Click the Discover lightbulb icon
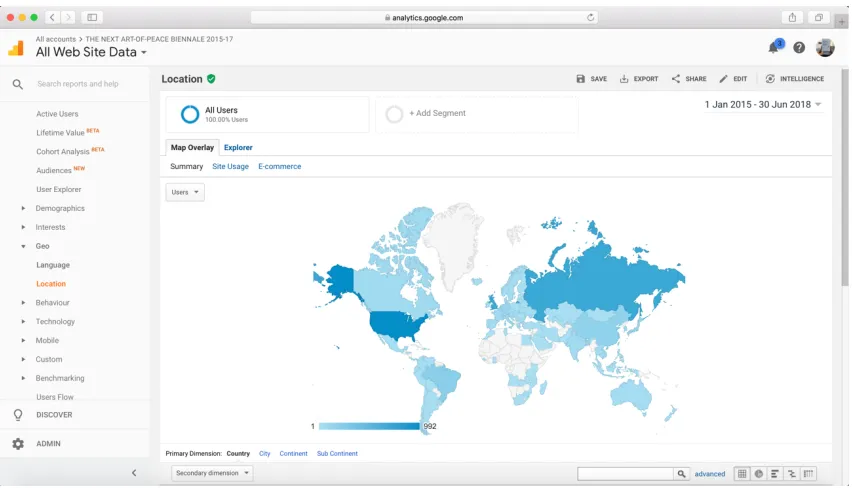Screen dimensions: 852x488 (x=18, y=415)
